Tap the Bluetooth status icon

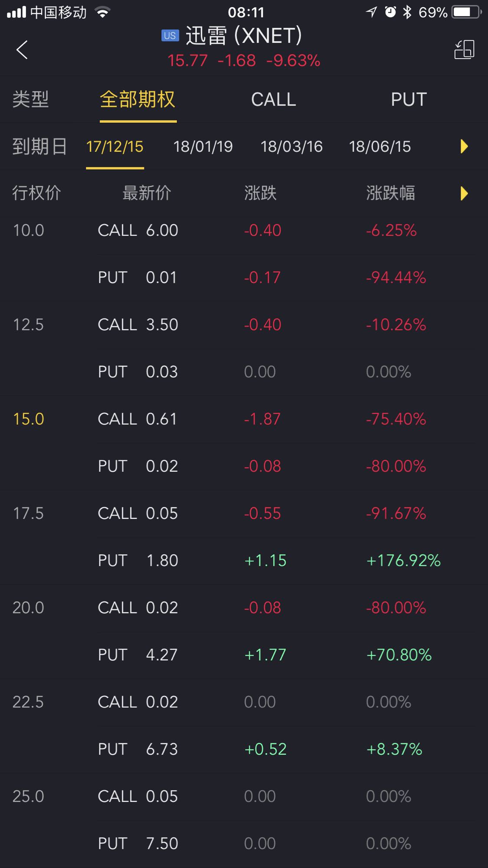pos(407,12)
